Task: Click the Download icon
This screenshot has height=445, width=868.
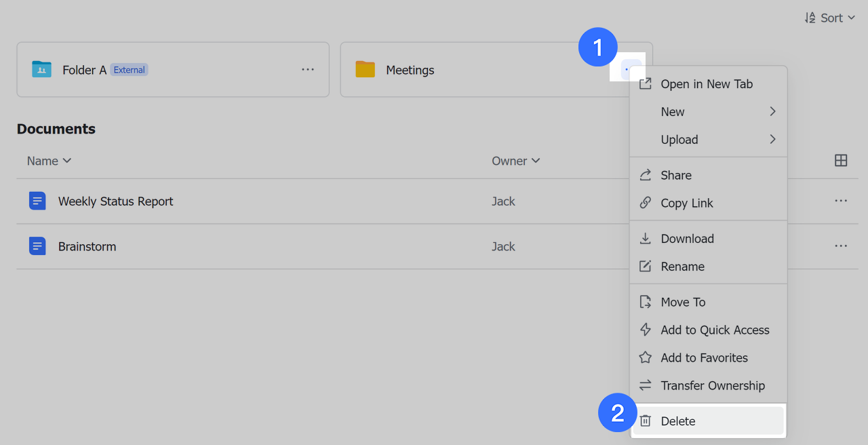Action: point(646,238)
